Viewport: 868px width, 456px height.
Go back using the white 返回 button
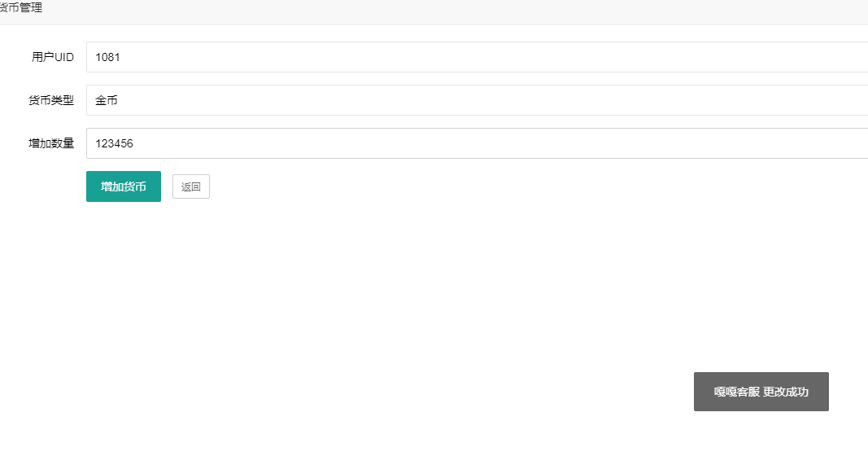190,186
